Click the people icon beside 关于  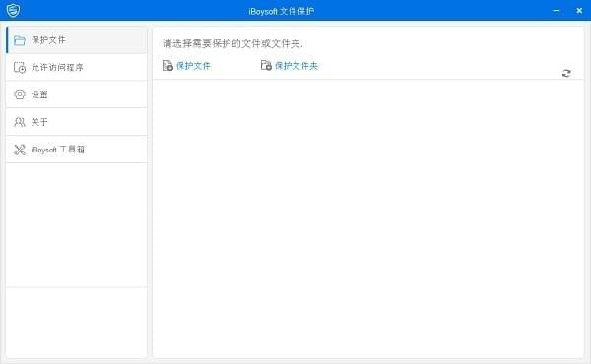tap(20, 122)
